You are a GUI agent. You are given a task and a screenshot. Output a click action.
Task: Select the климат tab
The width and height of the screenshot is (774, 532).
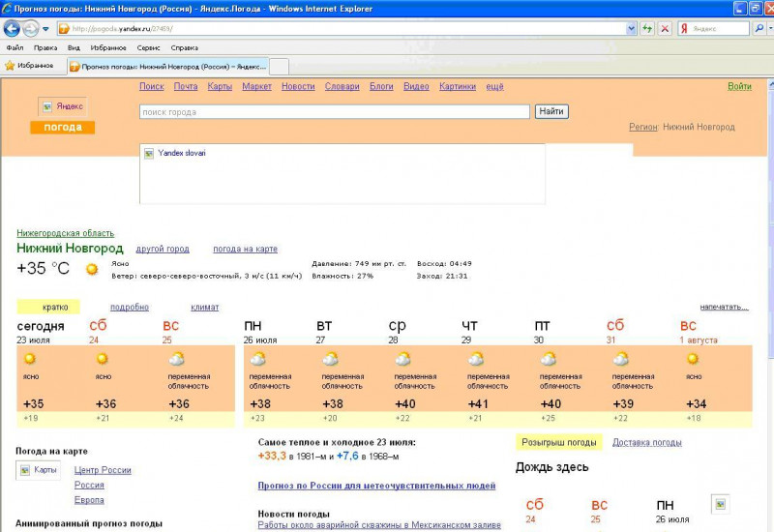coord(205,307)
